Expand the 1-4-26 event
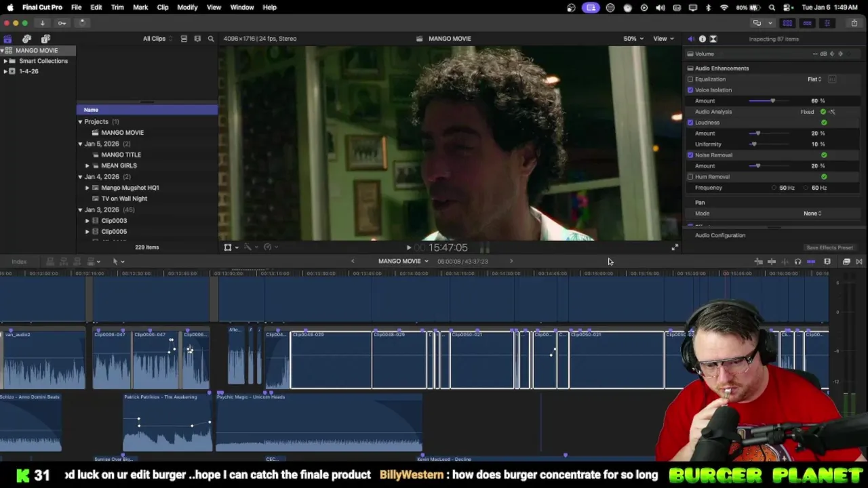Viewport: 868px width, 488px height. tap(5, 71)
